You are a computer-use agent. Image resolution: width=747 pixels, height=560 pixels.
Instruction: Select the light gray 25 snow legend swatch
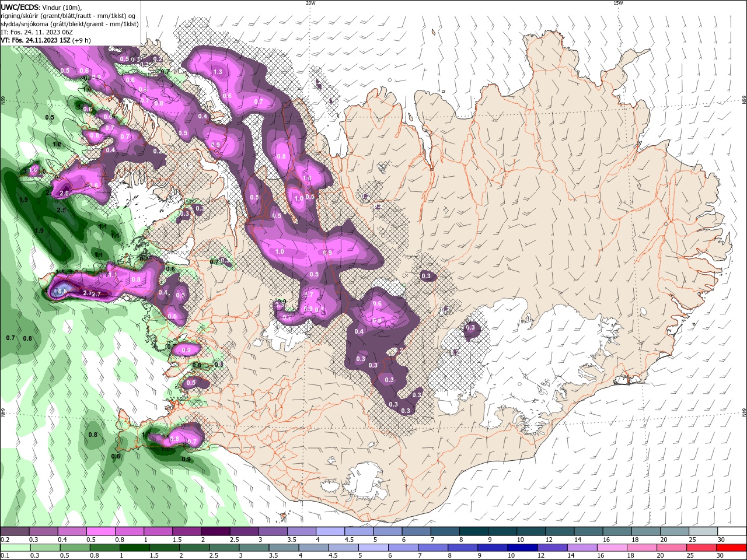pos(704,531)
